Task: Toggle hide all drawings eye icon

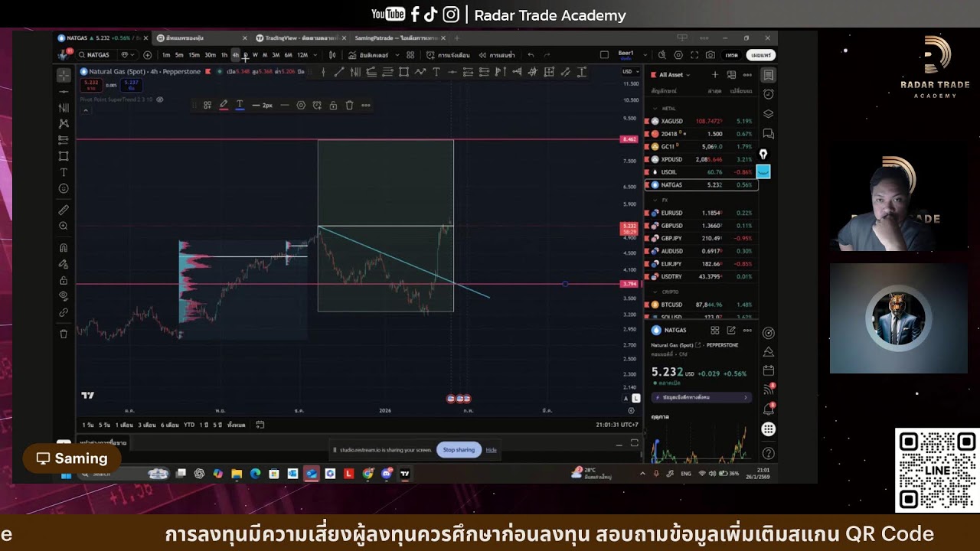Action: coord(64,296)
